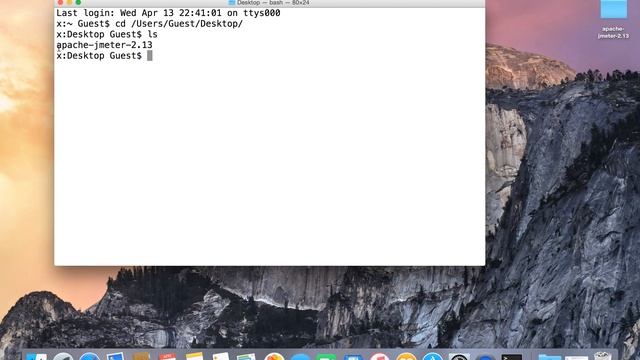This screenshot has width=640, height=360.
Task: Zoom the Terminal window with the green button
Action: [78, 2]
